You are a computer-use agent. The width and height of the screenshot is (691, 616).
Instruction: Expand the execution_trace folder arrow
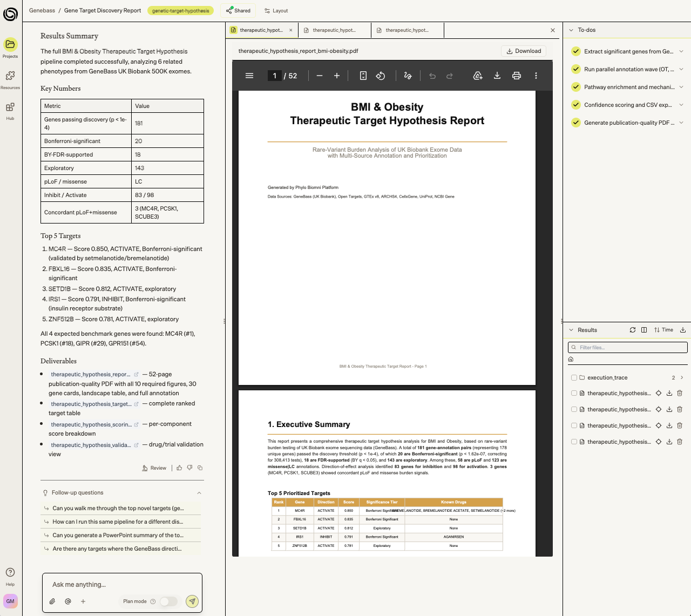pyautogui.click(x=682, y=377)
